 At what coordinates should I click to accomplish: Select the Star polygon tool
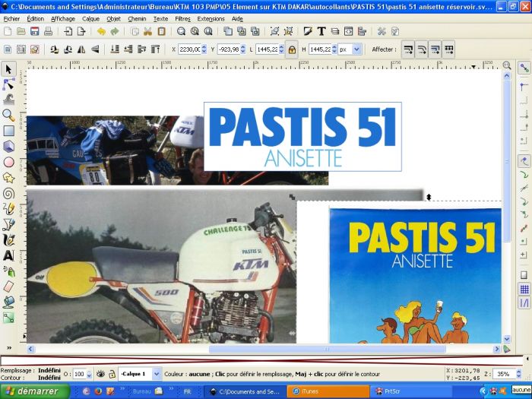point(8,177)
